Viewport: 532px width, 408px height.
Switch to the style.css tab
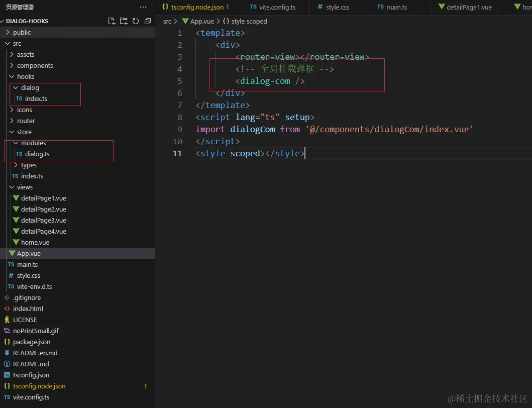340,7
